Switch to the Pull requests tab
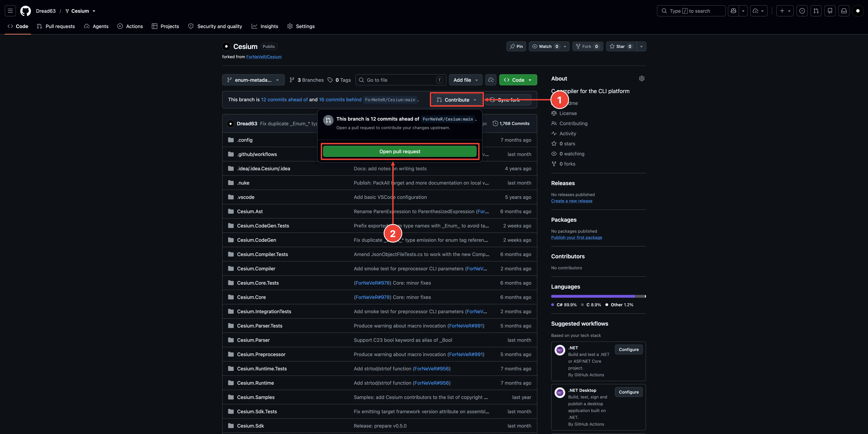The width and height of the screenshot is (868, 434). coord(56,26)
